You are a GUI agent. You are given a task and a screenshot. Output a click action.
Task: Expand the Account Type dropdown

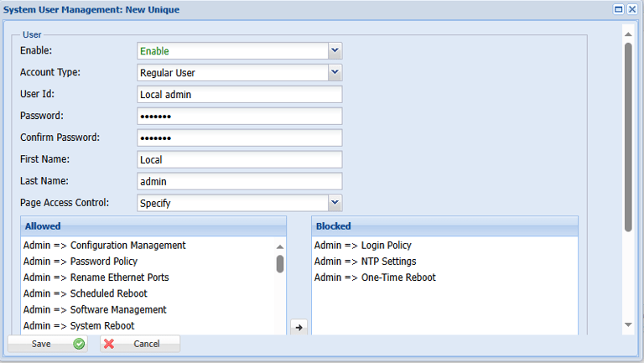tap(335, 73)
